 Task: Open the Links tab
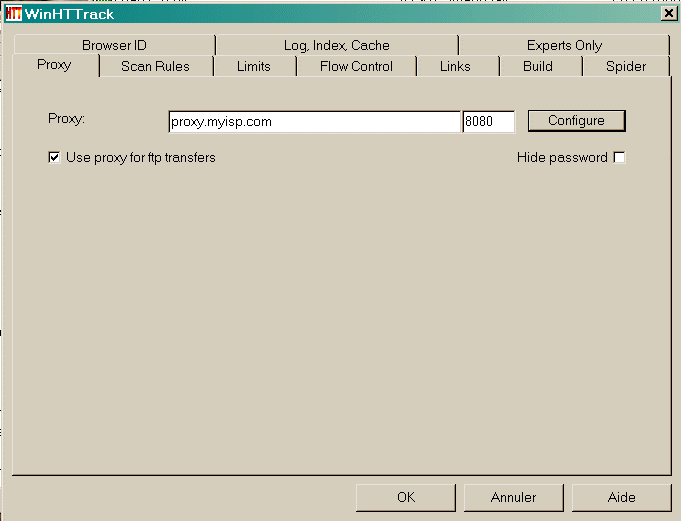click(455, 66)
